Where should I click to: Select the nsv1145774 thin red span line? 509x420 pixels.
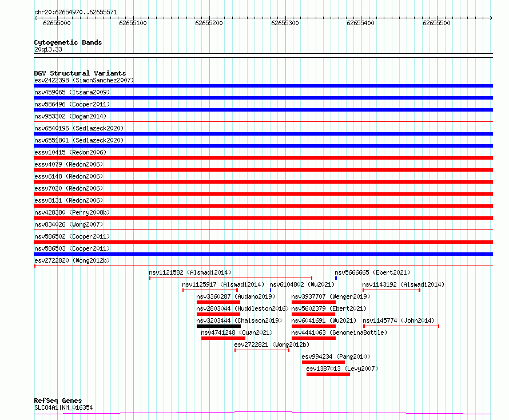(x=401, y=326)
